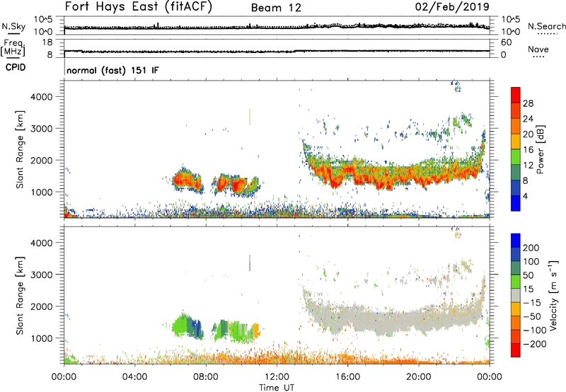Click the 'Beam 12' label
This screenshot has width=566, height=392.
click(x=276, y=8)
